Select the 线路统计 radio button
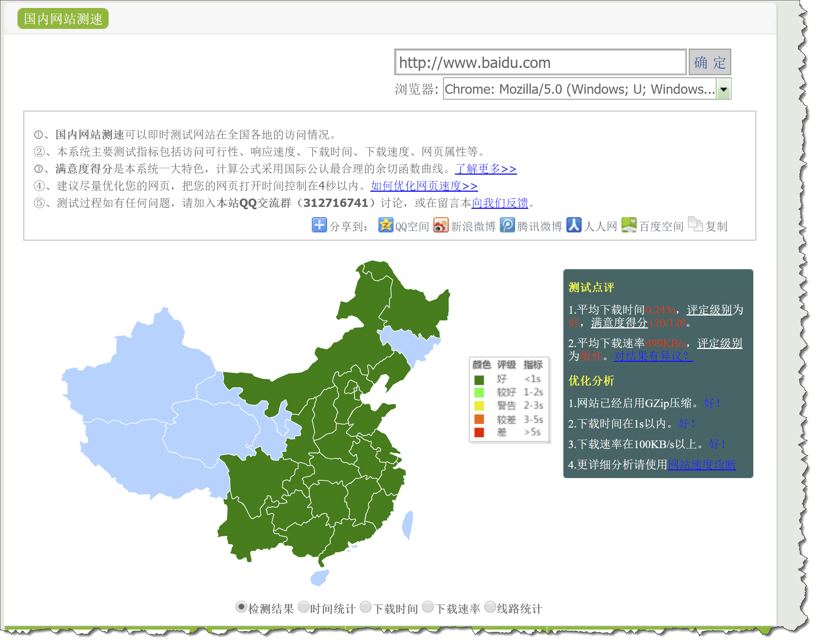Image resolution: width=816 pixels, height=644 pixels. click(x=490, y=607)
